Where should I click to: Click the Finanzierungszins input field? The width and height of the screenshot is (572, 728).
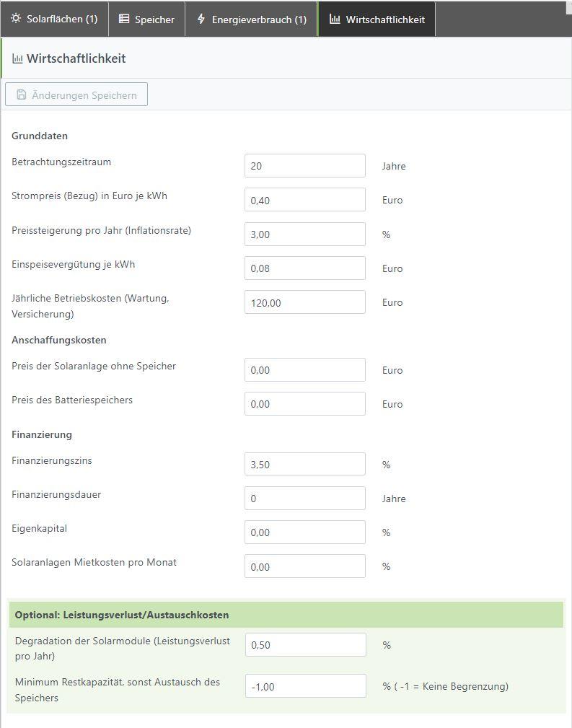[304, 464]
